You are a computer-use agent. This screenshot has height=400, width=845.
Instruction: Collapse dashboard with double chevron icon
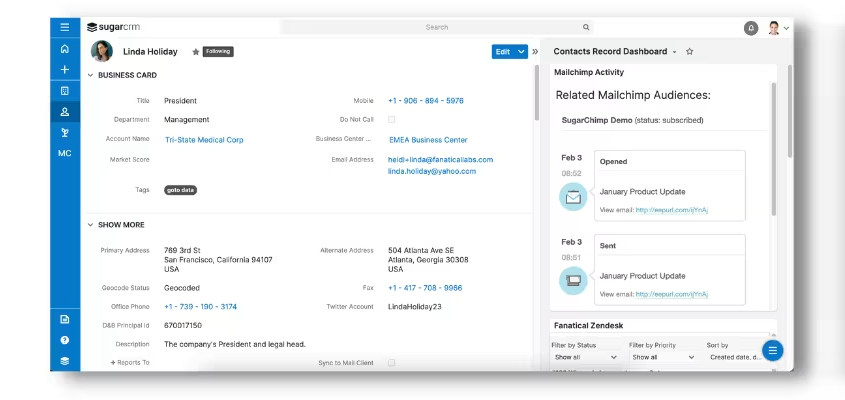tap(535, 52)
